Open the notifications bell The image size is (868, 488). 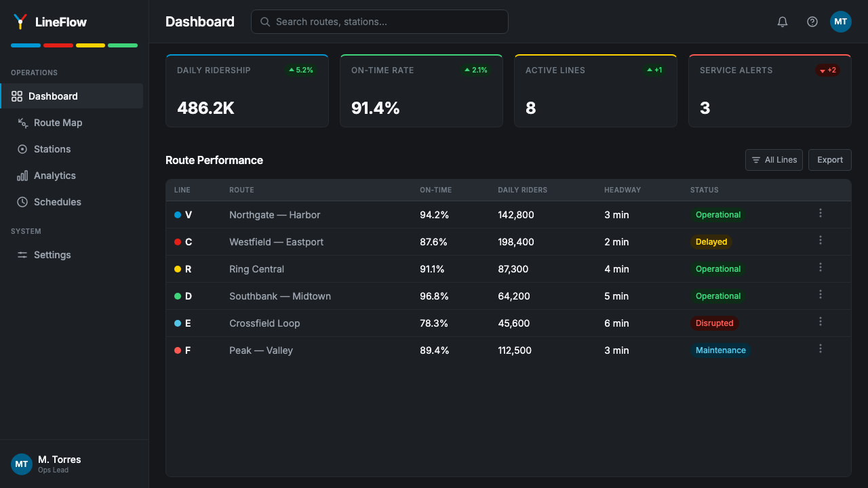point(783,22)
